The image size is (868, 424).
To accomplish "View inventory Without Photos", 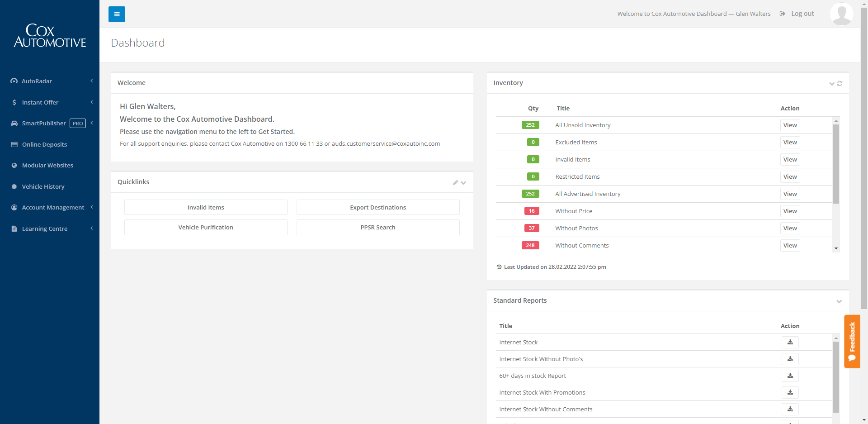I will pyautogui.click(x=790, y=228).
